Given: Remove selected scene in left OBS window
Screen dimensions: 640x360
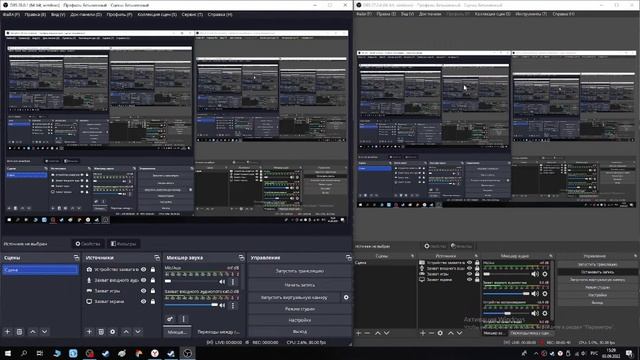Looking at the screenshot, I should (x=19, y=332).
